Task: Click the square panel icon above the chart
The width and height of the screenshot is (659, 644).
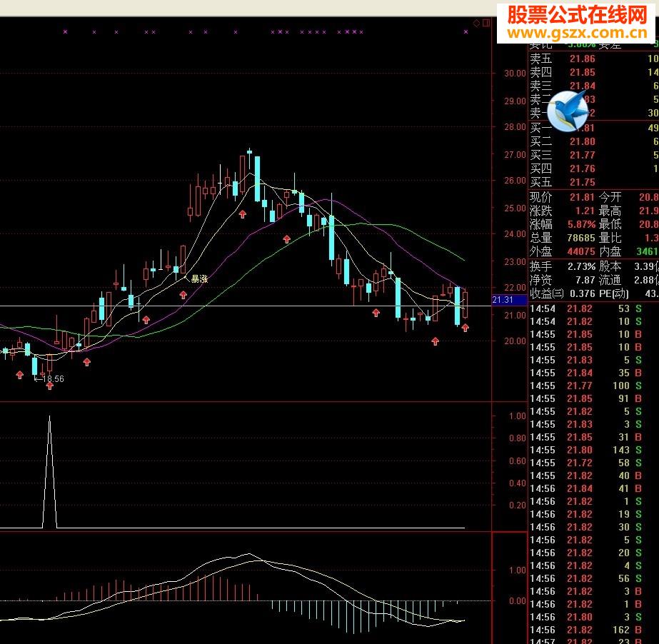Action: coord(486,23)
